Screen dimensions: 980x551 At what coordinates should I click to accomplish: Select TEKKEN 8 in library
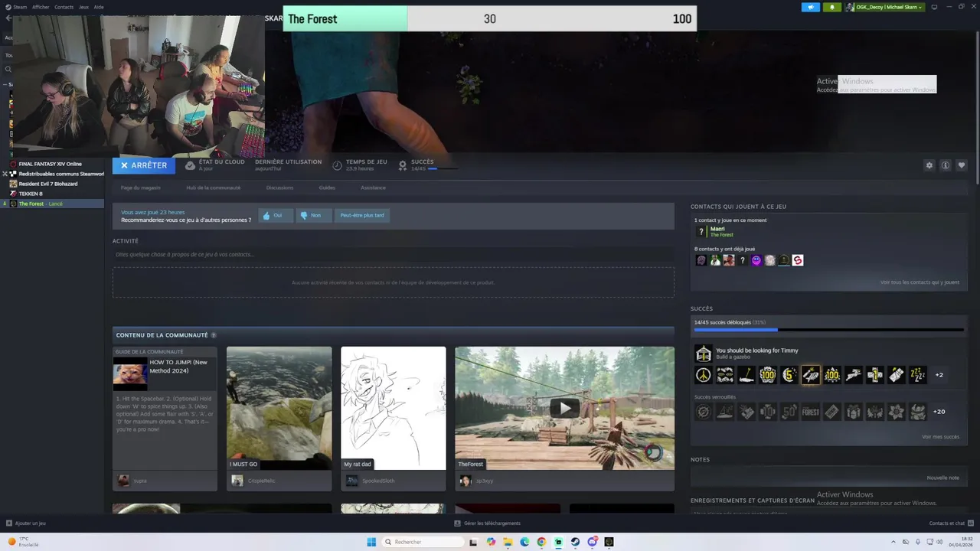(31, 194)
